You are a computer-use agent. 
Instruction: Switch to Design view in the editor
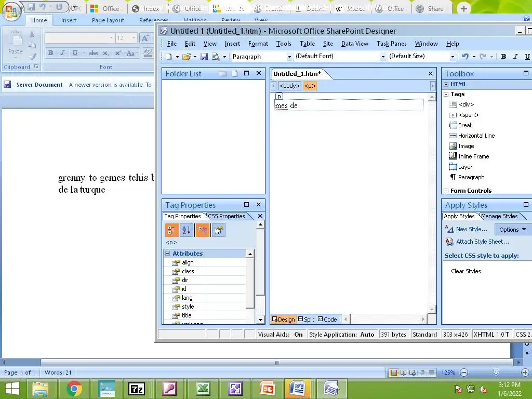[283, 320]
